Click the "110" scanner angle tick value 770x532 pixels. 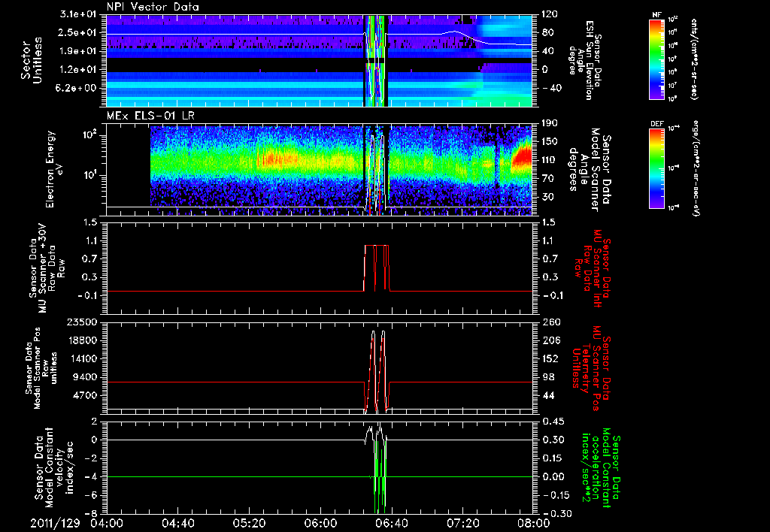(x=549, y=160)
